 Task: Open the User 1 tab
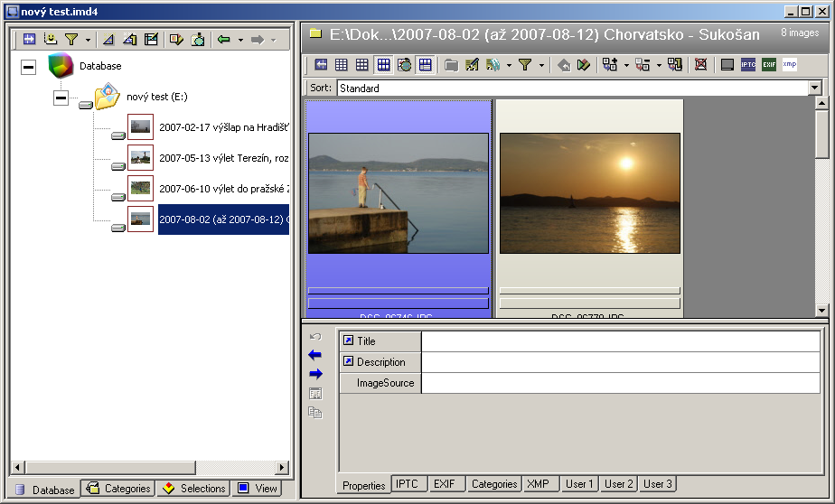pyautogui.click(x=579, y=484)
